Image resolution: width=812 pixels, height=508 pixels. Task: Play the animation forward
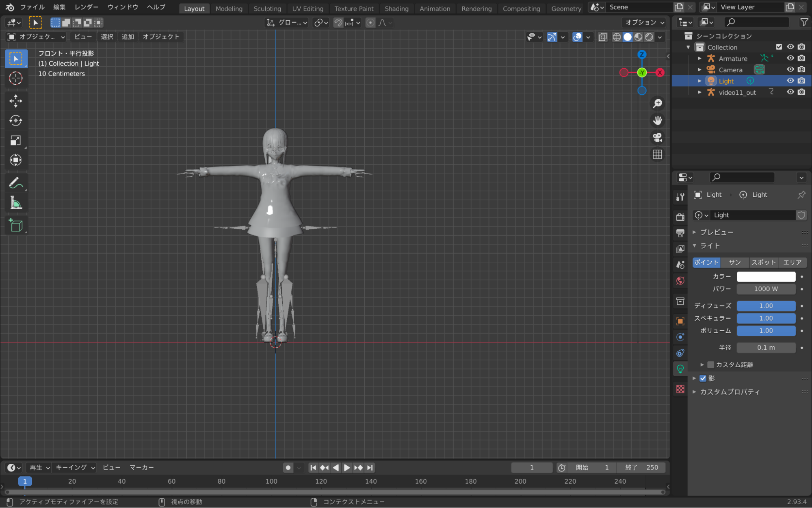pyautogui.click(x=347, y=468)
